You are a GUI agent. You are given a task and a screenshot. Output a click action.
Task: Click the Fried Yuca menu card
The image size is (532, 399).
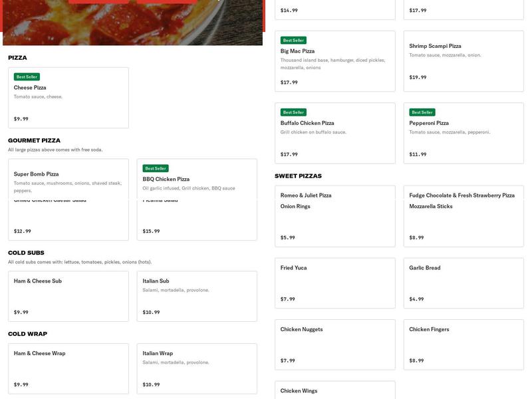pos(336,283)
